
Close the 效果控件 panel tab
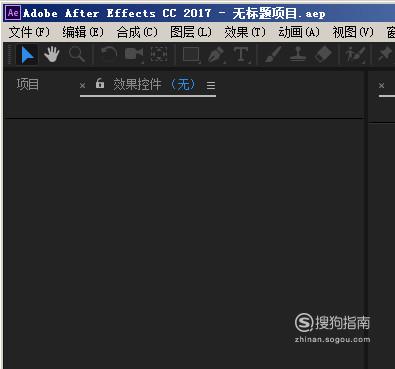[83, 86]
